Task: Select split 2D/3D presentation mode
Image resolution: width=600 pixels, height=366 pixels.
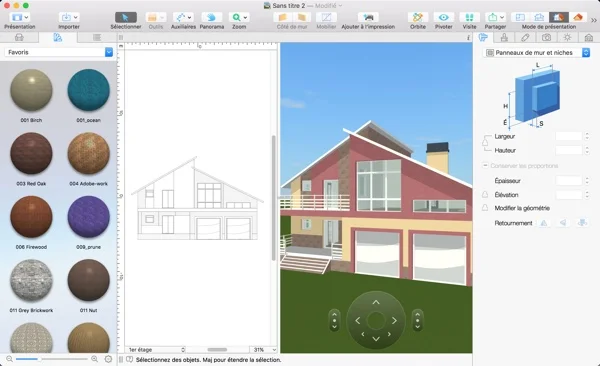Action: (558, 17)
